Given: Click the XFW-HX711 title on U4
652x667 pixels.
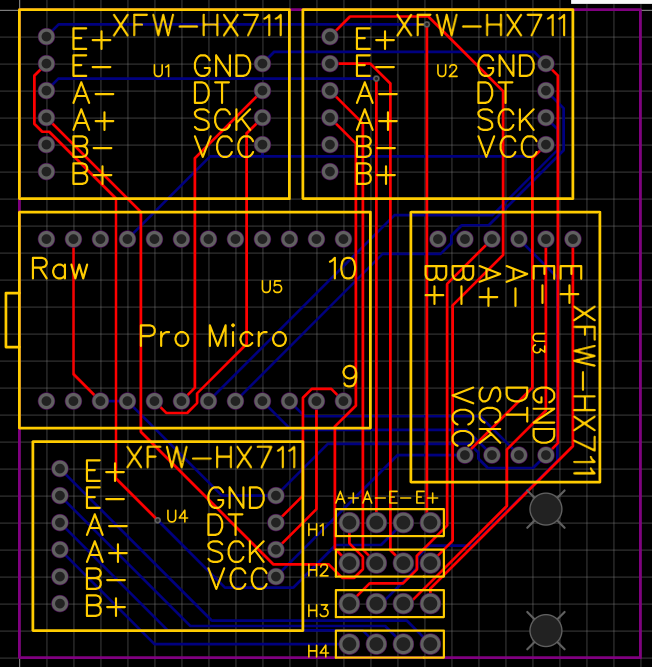Looking at the screenshot, I should click(x=212, y=458).
